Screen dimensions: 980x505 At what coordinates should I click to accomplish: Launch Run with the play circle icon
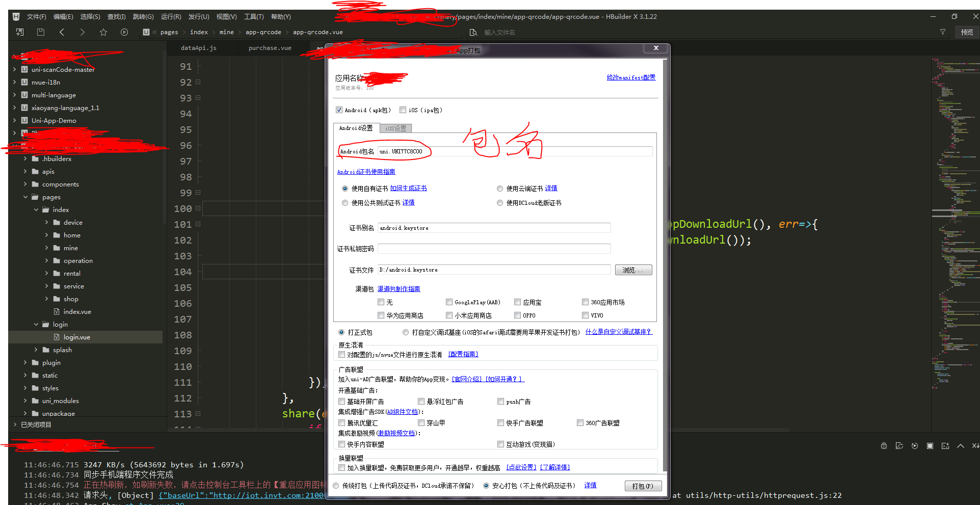pos(124,32)
